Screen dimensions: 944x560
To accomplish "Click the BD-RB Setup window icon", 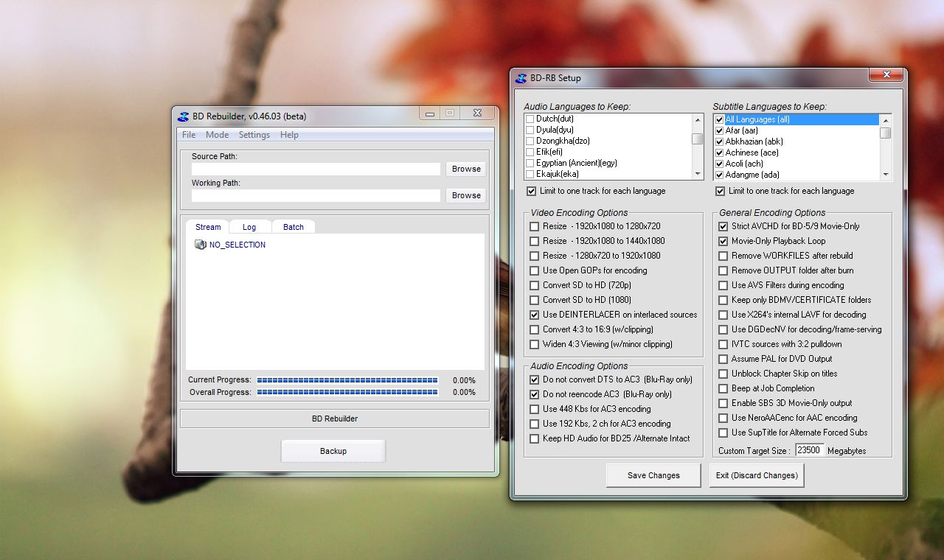I will pyautogui.click(x=522, y=77).
